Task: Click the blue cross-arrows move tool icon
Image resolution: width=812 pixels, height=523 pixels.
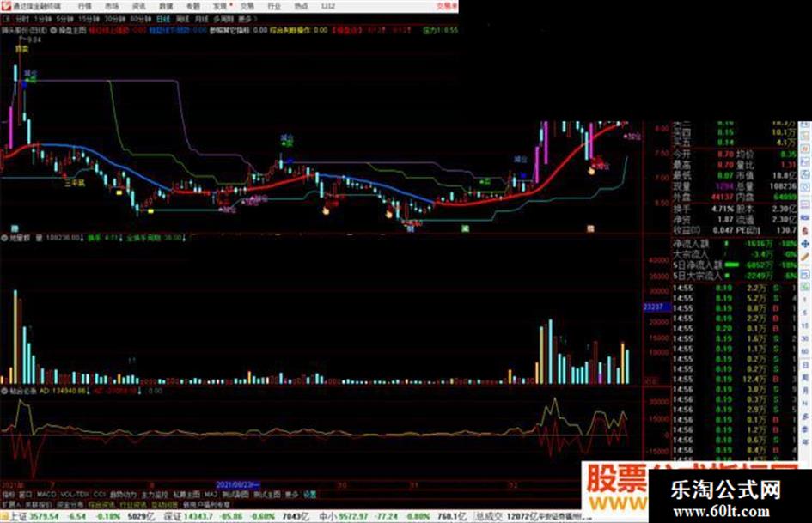Action: pyautogui.click(x=805, y=244)
